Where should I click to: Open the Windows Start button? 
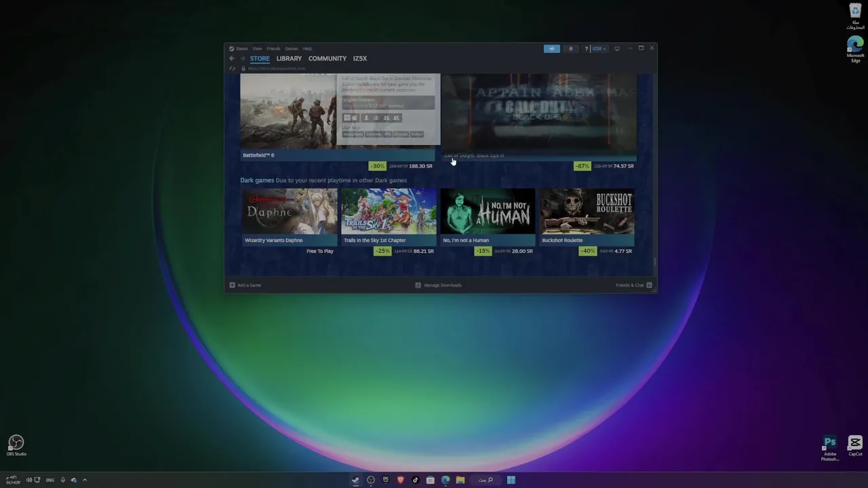[511, 480]
